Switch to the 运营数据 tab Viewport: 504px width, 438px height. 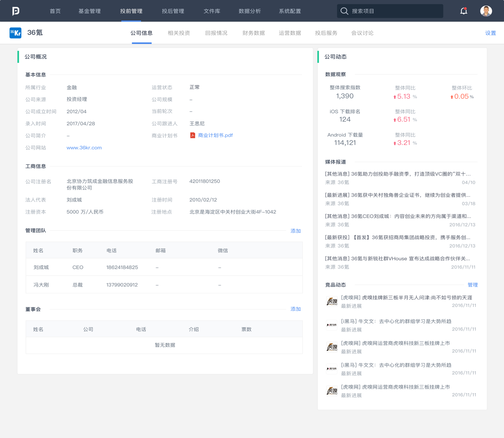pos(290,33)
